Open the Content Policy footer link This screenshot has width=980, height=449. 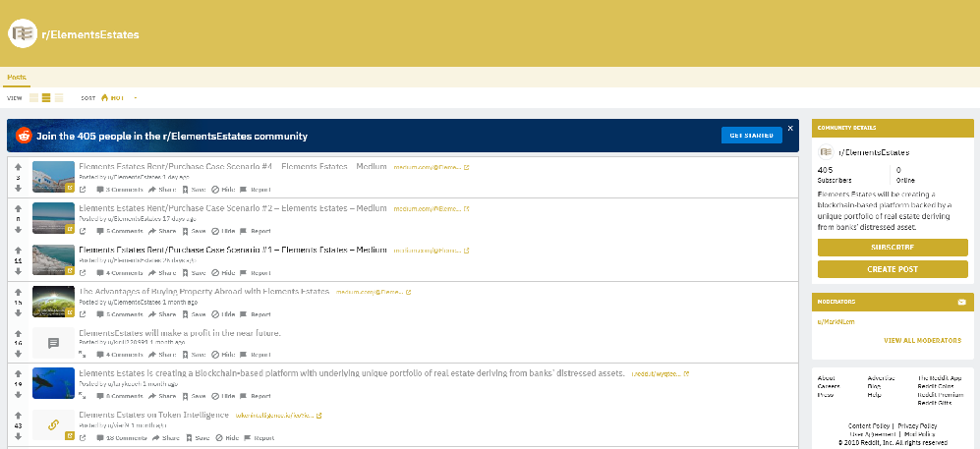[x=869, y=425]
